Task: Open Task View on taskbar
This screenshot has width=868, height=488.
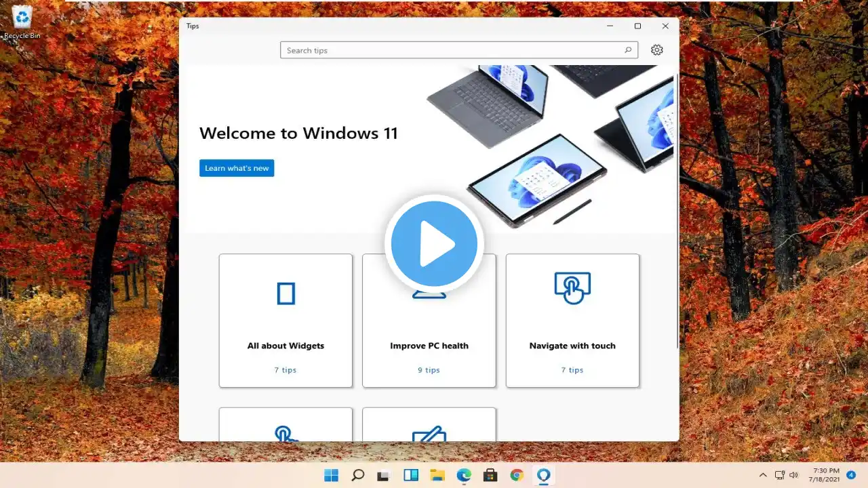Action: point(384,475)
